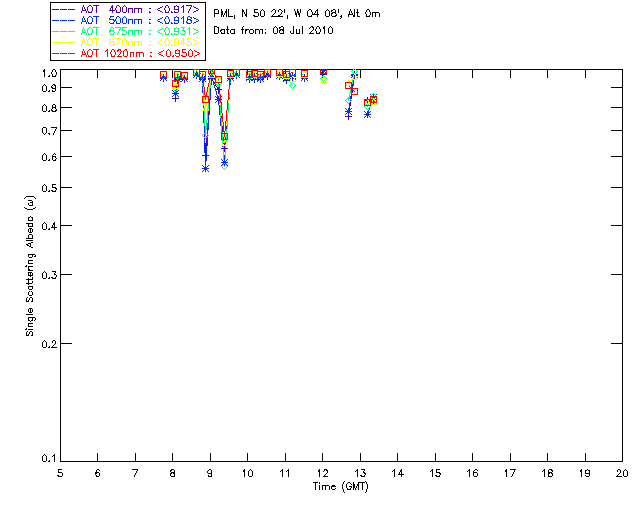Select the red dashed line sample in legend

click(64, 54)
